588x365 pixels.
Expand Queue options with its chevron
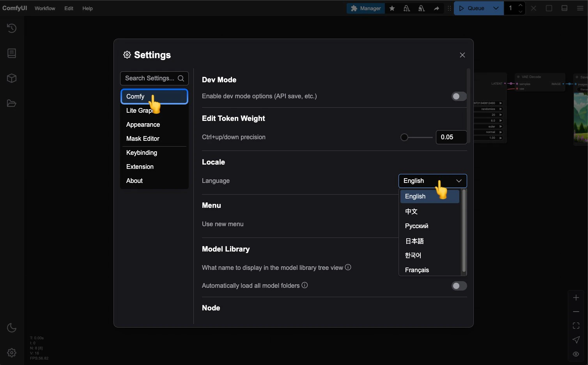(x=496, y=8)
